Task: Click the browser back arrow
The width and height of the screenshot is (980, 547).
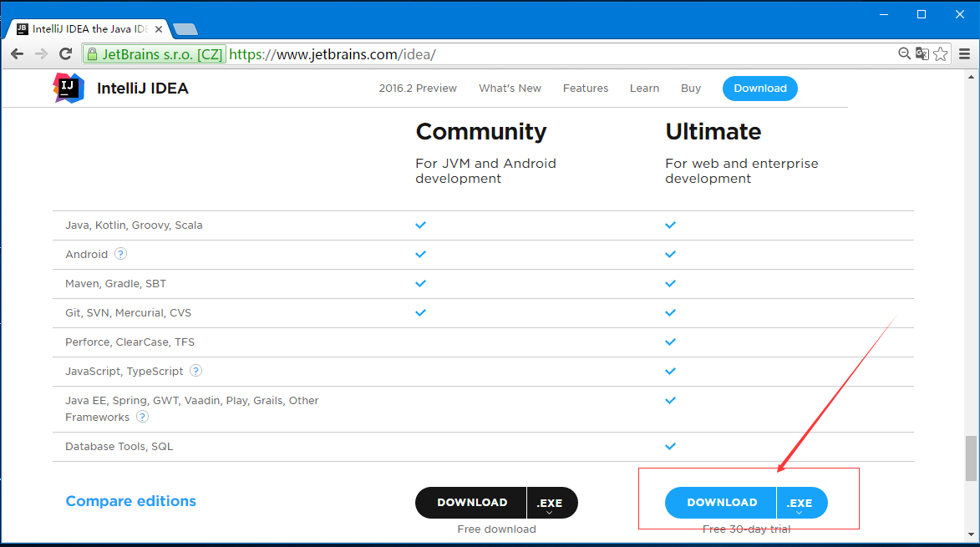Action: [18, 54]
